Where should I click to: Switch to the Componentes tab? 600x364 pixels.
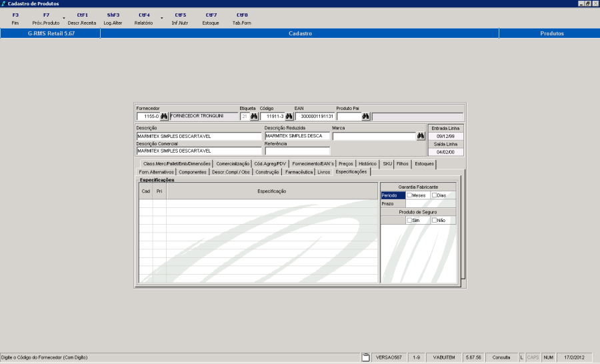coord(193,172)
